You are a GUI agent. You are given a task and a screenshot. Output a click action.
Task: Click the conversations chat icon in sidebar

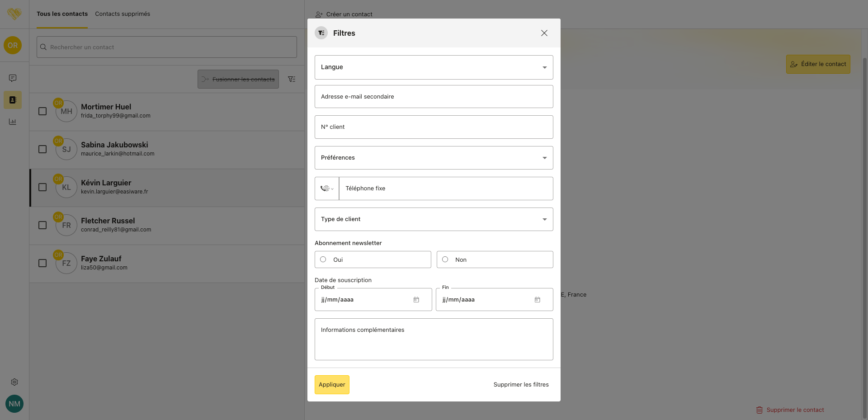coord(13,78)
